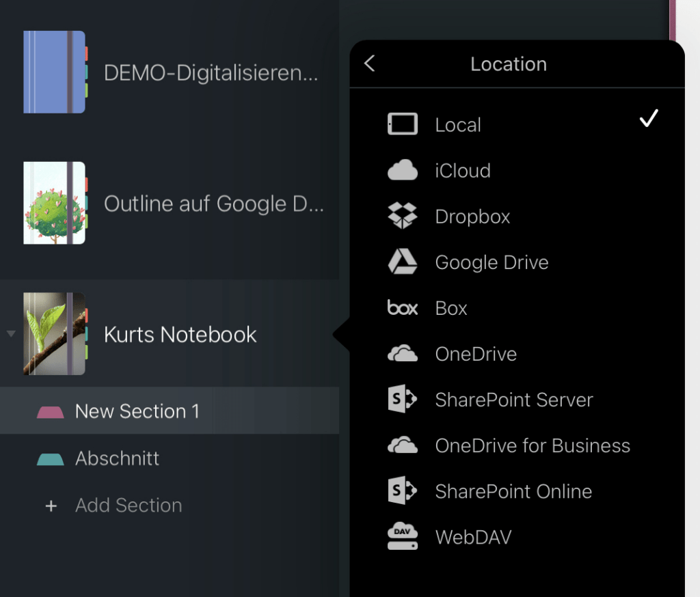Select Kurts Notebook
This screenshot has width=700, height=597.
[170, 333]
